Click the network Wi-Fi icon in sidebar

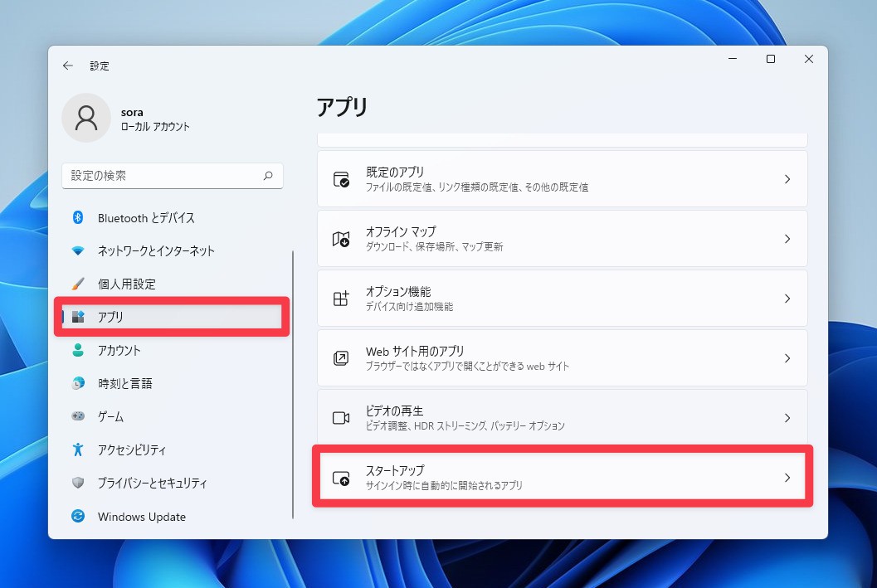click(78, 250)
